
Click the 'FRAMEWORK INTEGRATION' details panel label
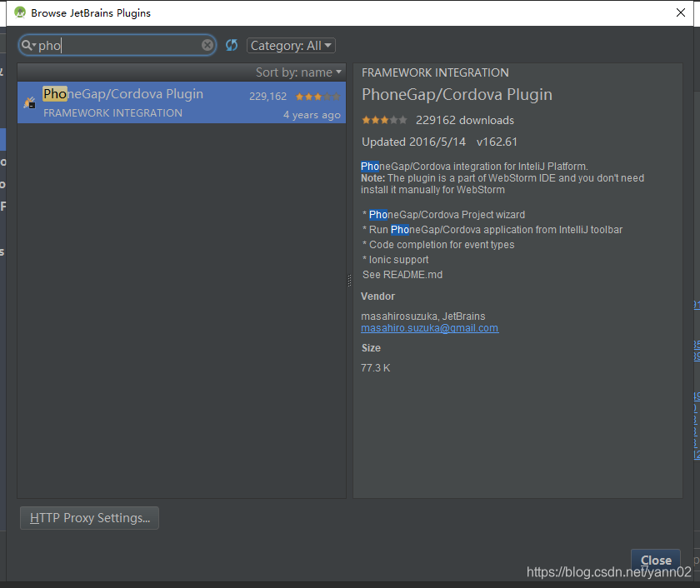[435, 72]
